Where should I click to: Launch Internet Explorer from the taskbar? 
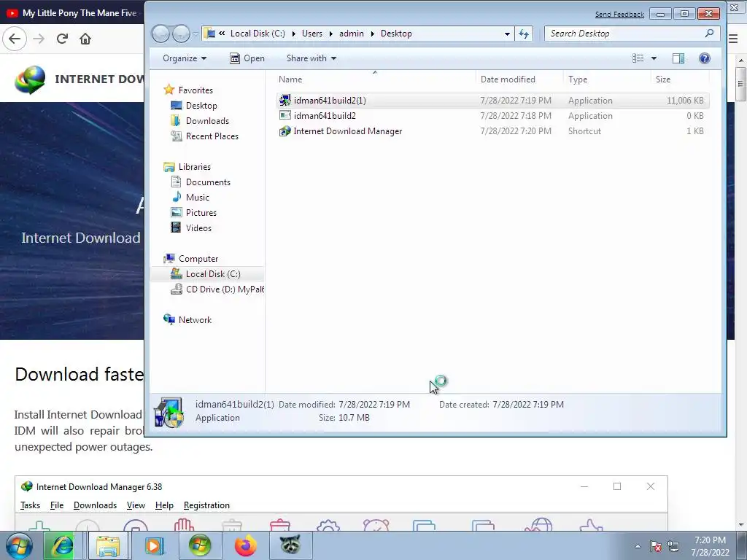[63, 545]
